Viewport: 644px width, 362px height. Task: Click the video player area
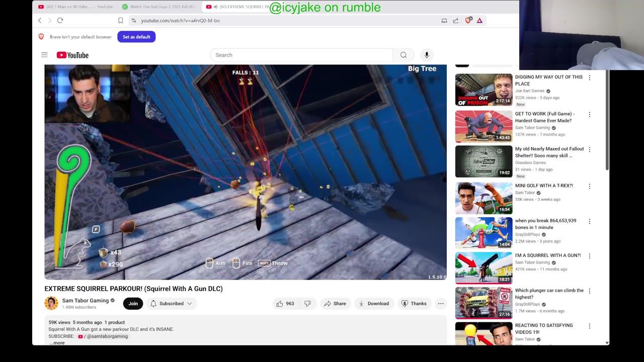(x=246, y=172)
